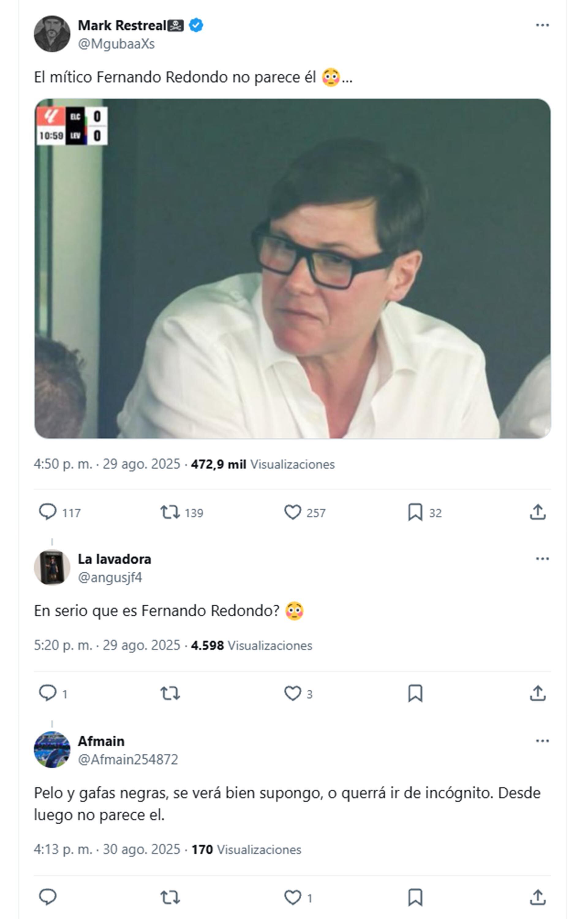Open more options on Afmain's reply
This screenshot has height=919, width=588.
coord(542,741)
